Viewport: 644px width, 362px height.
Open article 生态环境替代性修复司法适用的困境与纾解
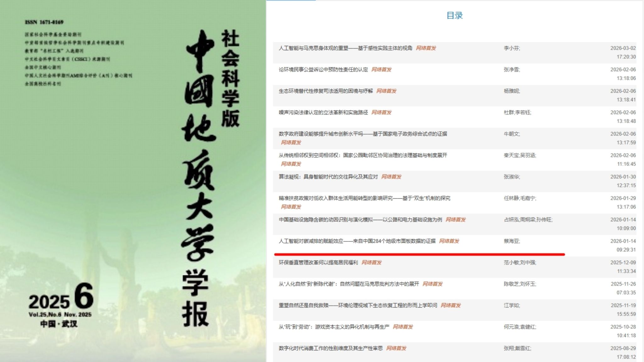tap(325, 91)
